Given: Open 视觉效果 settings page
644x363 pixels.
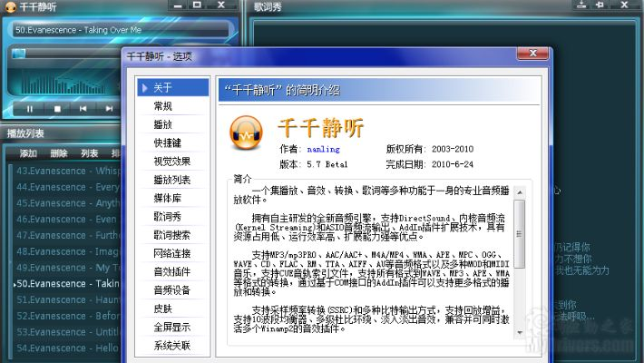Looking at the screenshot, I should point(170,162).
